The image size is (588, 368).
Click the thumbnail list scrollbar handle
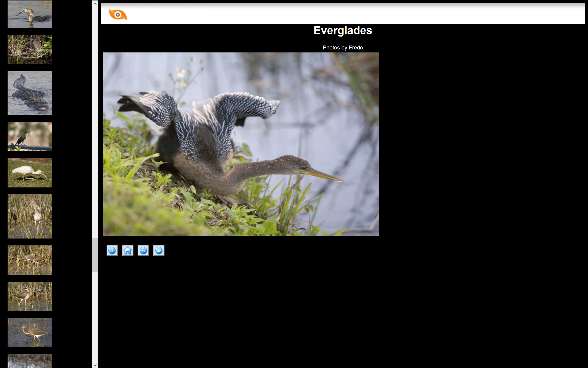coord(95,255)
